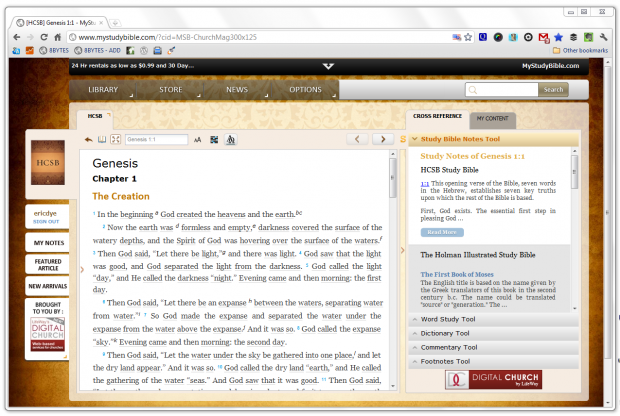Click the browser page vertical scrollbar
This screenshot has height=416, width=620.
pos(609,233)
